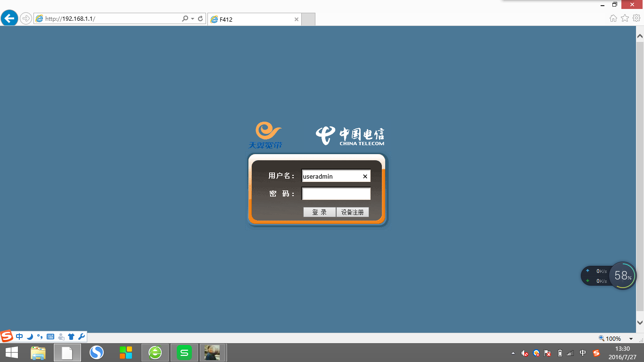Open the Windows Start button
The width and height of the screenshot is (644, 362).
(x=12, y=353)
